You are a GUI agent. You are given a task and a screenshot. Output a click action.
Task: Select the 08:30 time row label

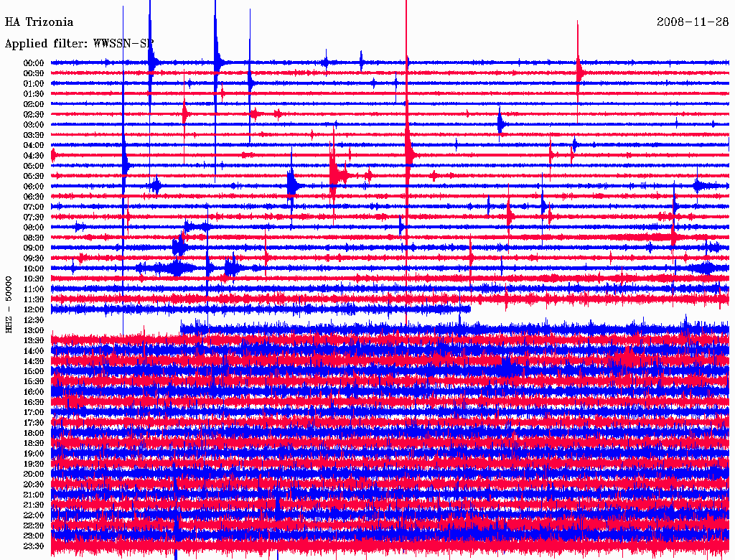(x=34, y=238)
